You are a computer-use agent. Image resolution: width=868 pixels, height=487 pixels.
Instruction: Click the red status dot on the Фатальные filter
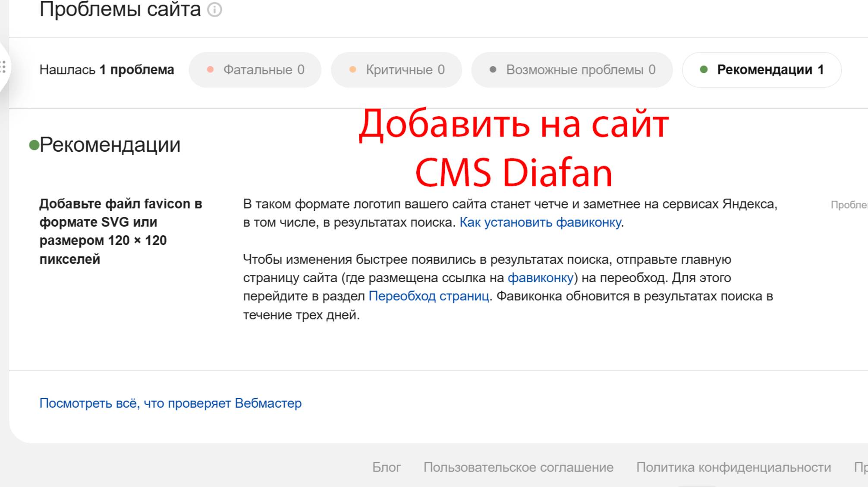(210, 69)
